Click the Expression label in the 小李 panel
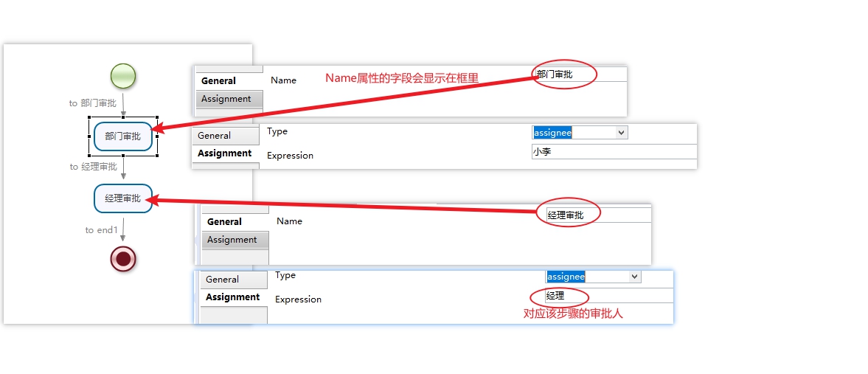This screenshot has height=374, width=868. [290, 156]
